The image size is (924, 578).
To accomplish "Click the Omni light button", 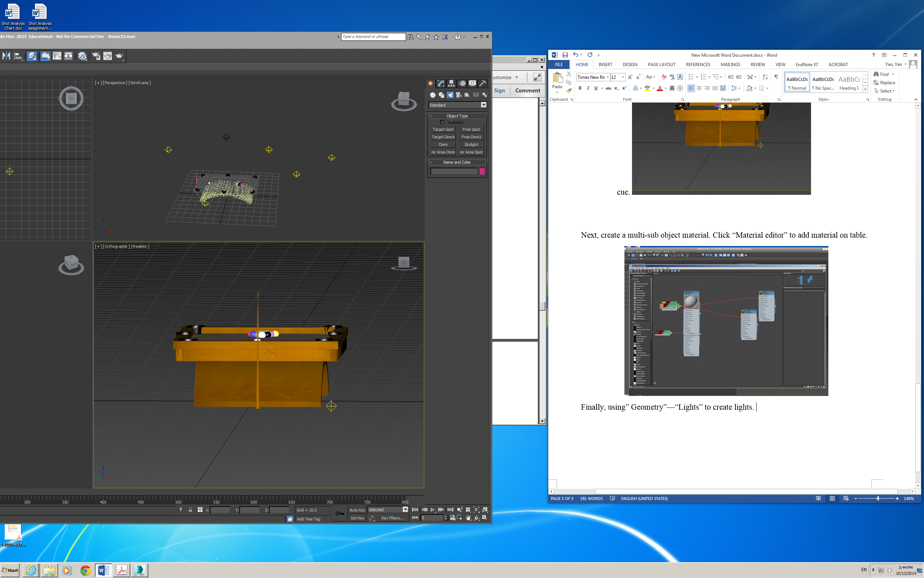I will (443, 144).
